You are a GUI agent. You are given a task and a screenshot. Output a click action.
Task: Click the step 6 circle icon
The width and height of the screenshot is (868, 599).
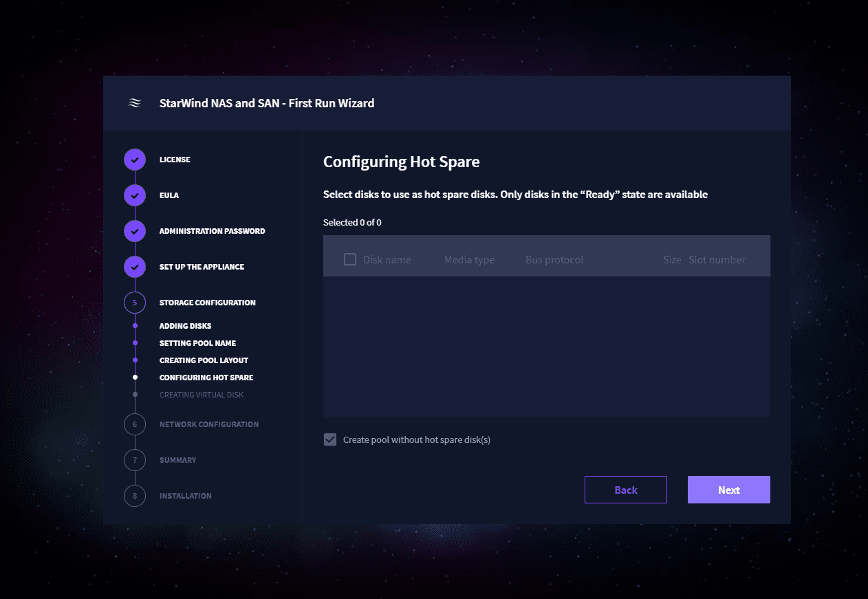click(x=135, y=424)
